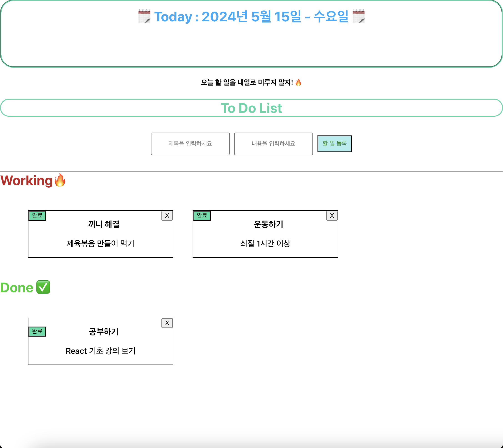Image resolution: width=503 pixels, height=448 pixels.
Task: Focus the 제목을 입력하세요 title field
Action: (190, 144)
